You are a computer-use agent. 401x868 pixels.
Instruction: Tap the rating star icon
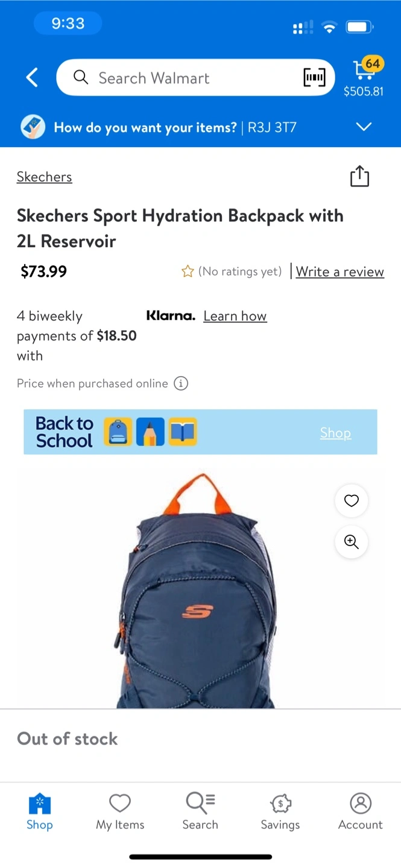coord(188,272)
